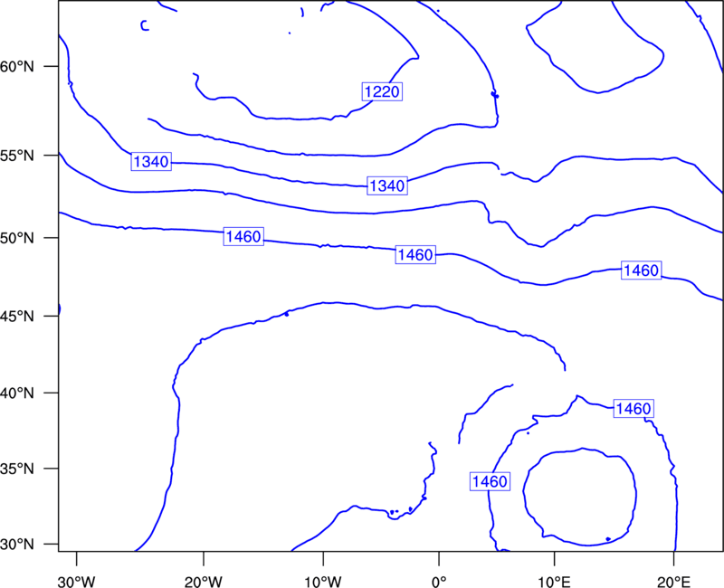The image size is (724, 588).
Task: Click the 40°N latitude axis label
Action: coord(17,394)
